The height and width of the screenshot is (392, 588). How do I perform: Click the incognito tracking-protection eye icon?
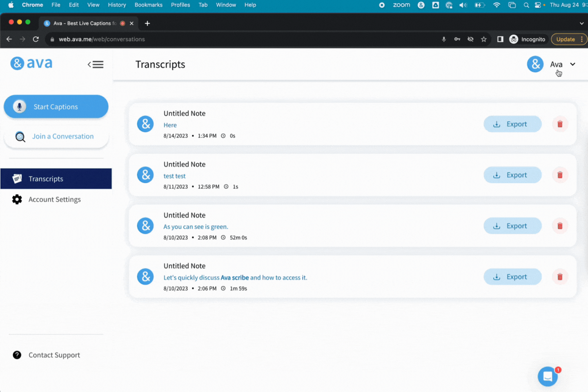[470, 39]
